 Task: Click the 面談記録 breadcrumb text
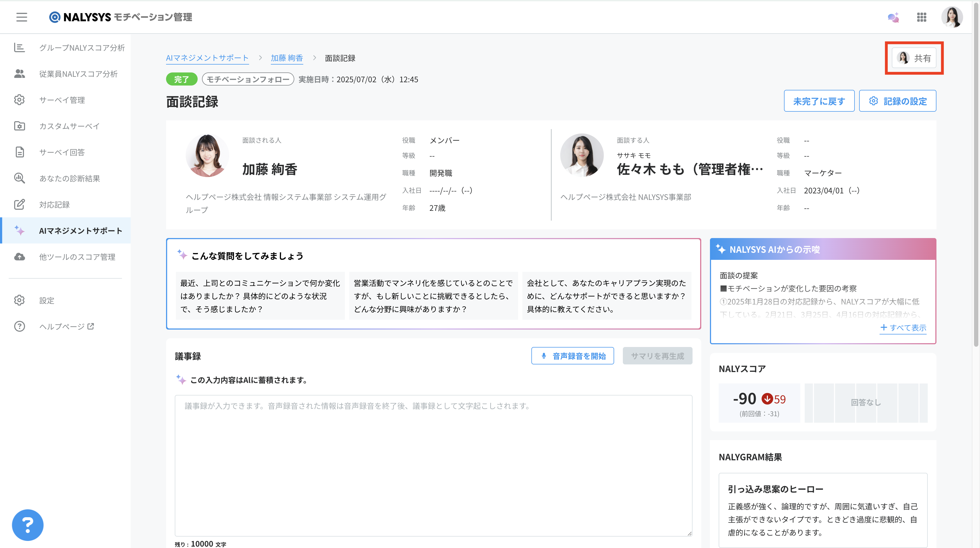tap(340, 58)
